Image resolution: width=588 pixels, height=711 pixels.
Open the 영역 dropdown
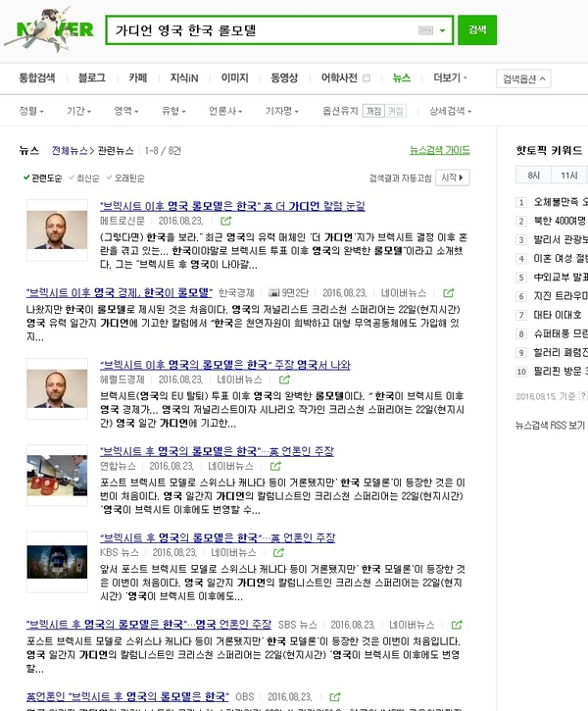click(126, 111)
